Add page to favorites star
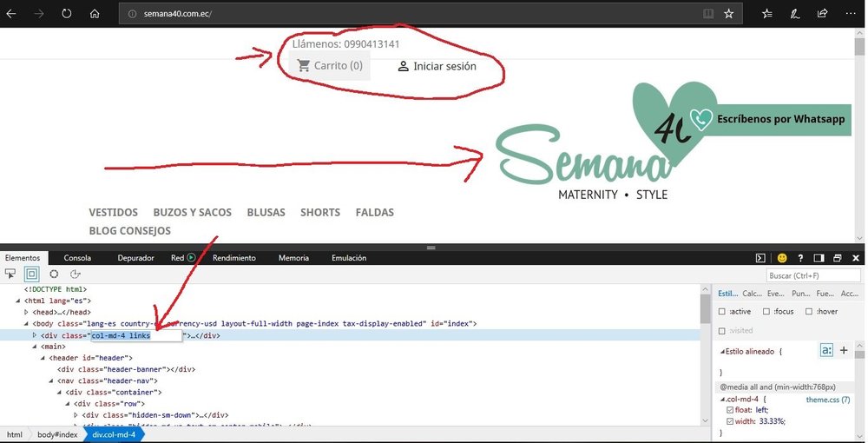The height and width of the screenshot is (443, 868). (729, 14)
